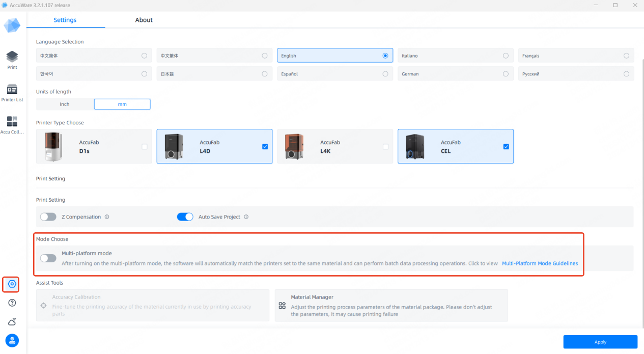Turn on Multi-platform mode switch

[48, 258]
